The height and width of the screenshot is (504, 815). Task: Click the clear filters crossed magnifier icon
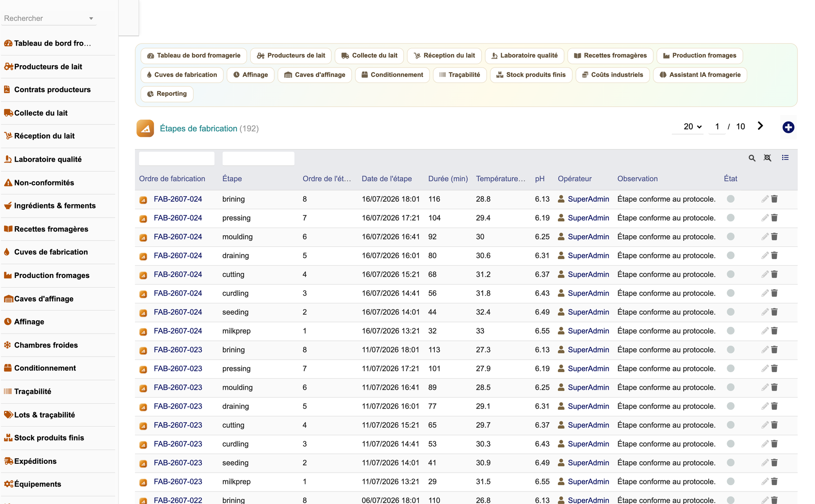(767, 158)
